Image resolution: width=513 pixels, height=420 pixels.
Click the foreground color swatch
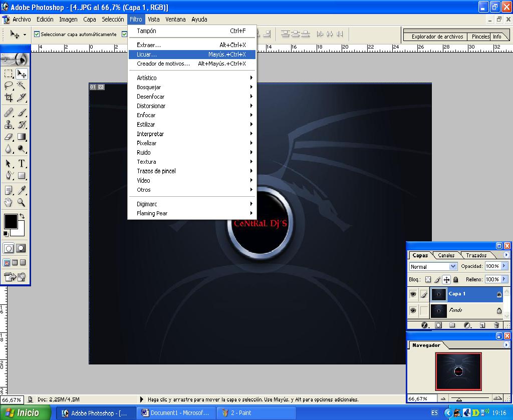click(x=11, y=220)
